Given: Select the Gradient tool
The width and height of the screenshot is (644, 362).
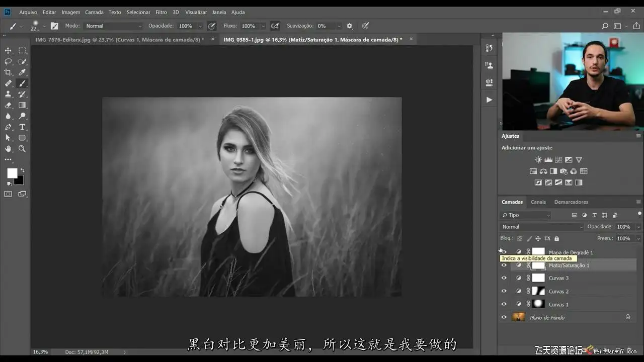Looking at the screenshot, I should click(23, 105).
